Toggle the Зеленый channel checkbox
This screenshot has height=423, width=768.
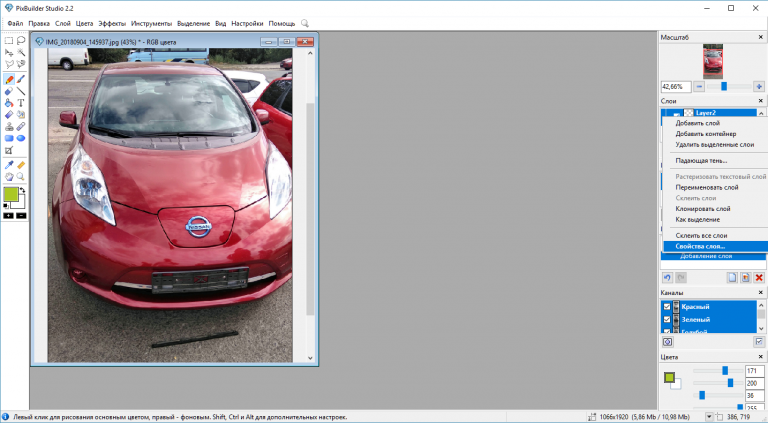click(667, 319)
